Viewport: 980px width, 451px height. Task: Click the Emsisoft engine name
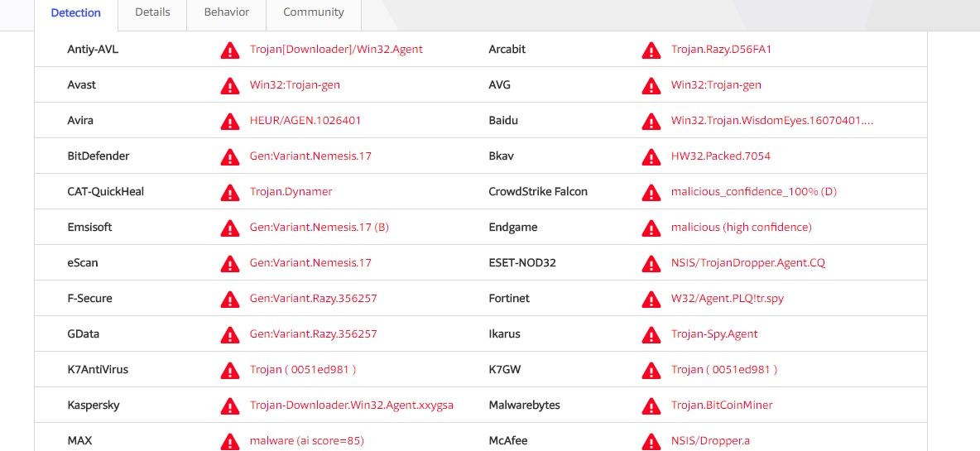click(x=89, y=228)
